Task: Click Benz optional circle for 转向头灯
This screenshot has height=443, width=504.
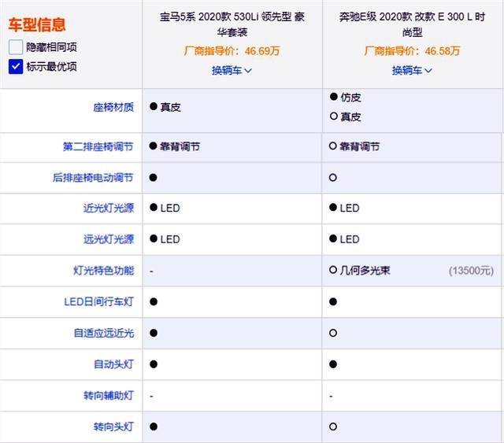Action: [x=333, y=426]
